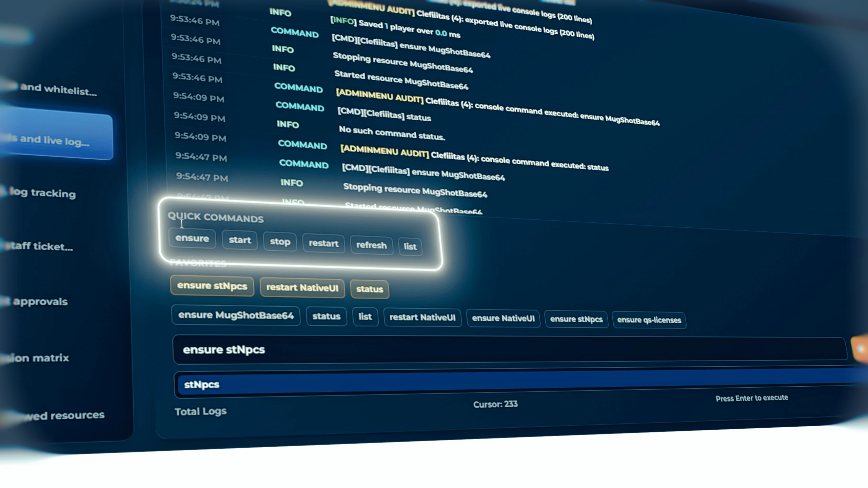Click the 'Press Enter to execute' hint
This screenshot has width=868, height=488.
[752, 398]
